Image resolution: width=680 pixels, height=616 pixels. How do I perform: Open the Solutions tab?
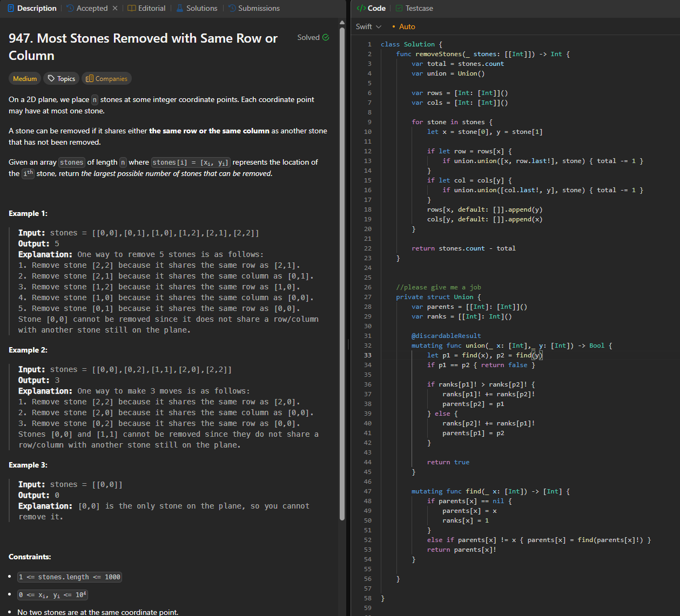click(x=201, y=8)
